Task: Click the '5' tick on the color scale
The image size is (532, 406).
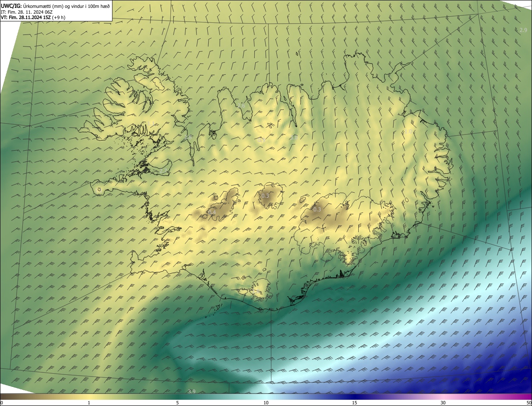Action: (x=177, y=403)
